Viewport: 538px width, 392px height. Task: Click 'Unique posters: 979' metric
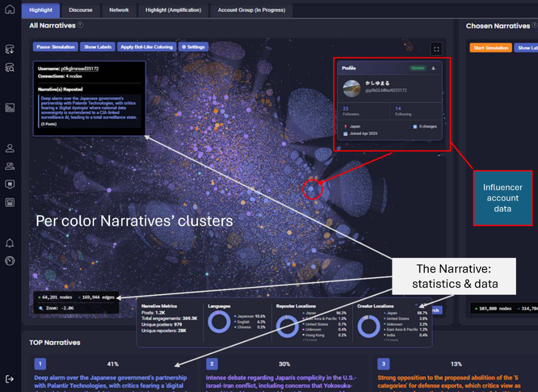(x=162, y=325)
